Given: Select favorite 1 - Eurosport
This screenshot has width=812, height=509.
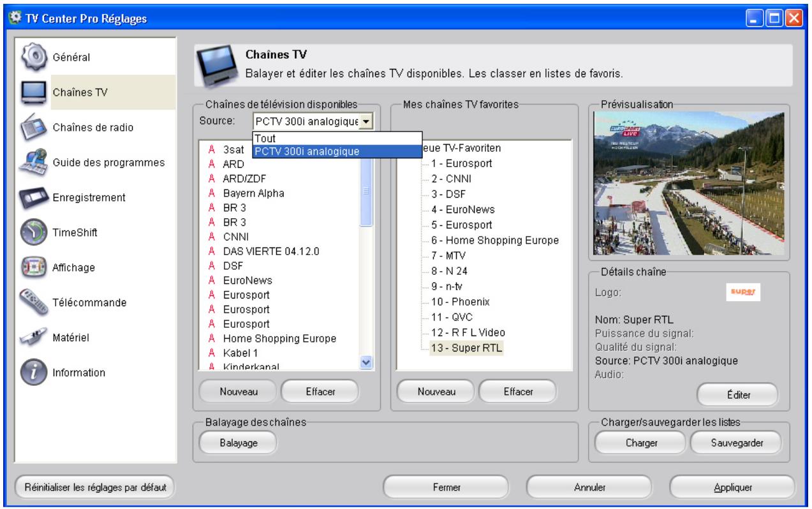Looking at the screenshot, I should (462, 163).
